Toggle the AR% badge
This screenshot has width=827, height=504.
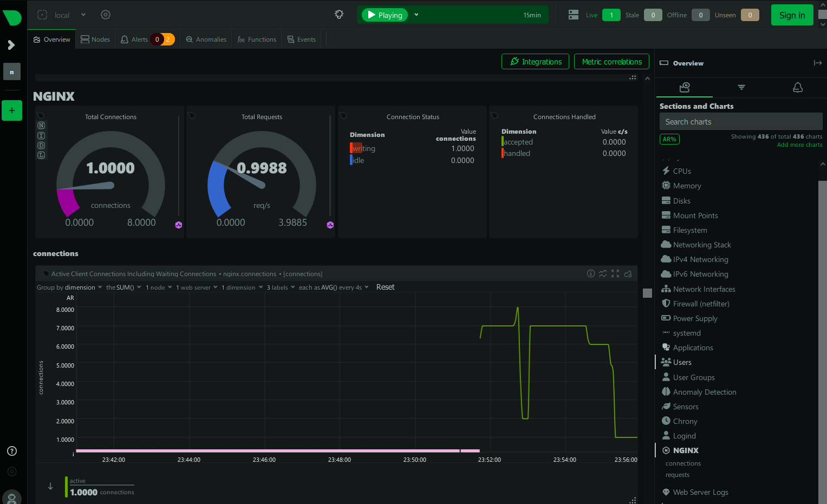pyautogui.click(x=669, y=139)
